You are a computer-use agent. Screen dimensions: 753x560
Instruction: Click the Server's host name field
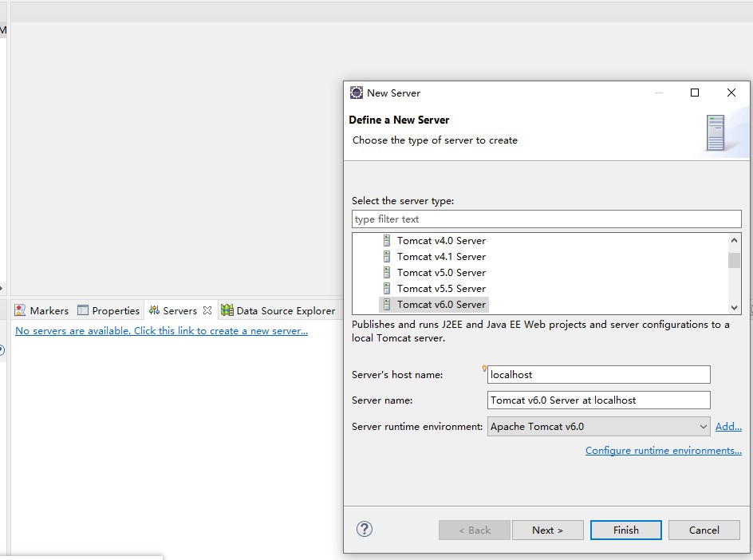[599, 375]
